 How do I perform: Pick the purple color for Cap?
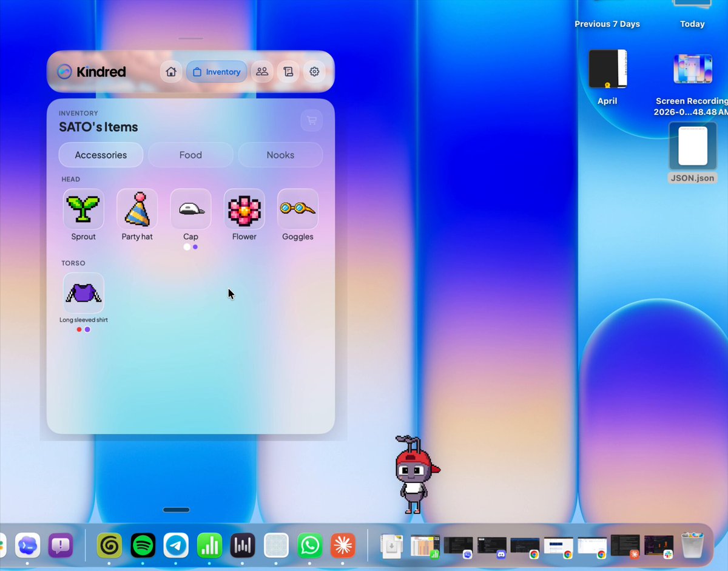pos(195,247)
